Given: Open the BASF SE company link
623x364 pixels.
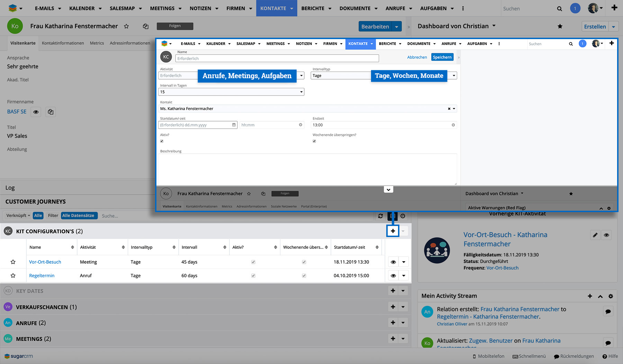Looking at the screenshot, I should (17, 111).
